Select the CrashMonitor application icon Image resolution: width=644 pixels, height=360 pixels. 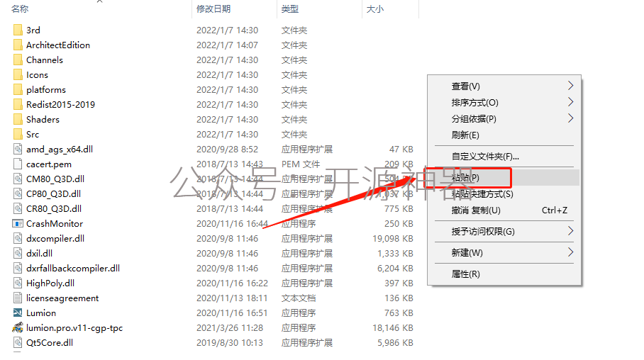[x=18, y=224]
